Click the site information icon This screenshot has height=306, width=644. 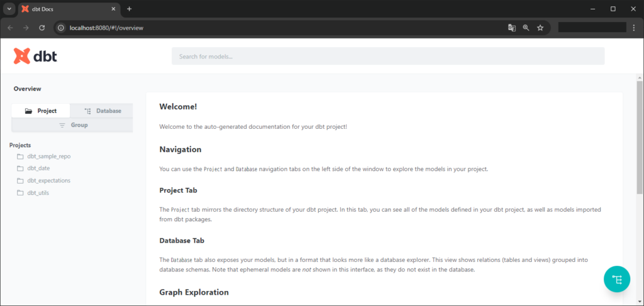61,28
